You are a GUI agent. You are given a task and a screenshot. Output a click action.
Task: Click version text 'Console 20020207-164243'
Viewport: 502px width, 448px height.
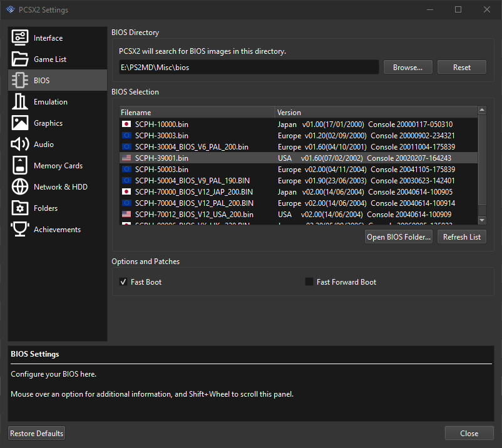pos(409,158)
